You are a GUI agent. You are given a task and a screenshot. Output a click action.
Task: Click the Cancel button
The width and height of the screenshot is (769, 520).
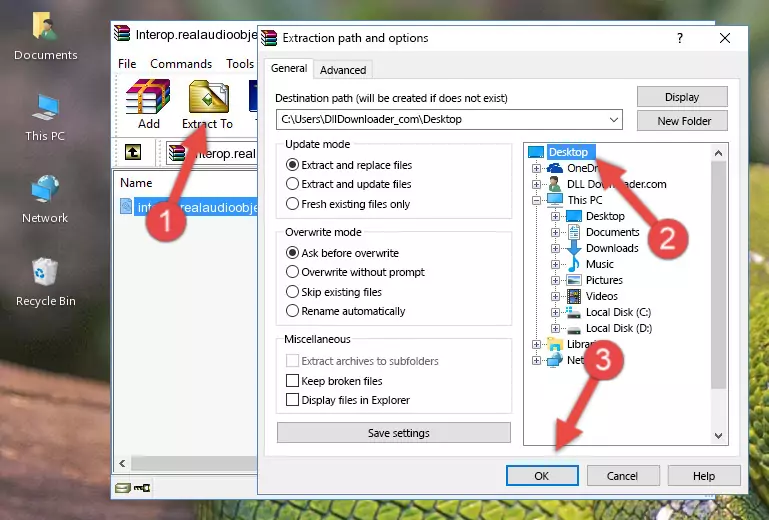pos(622,476)
